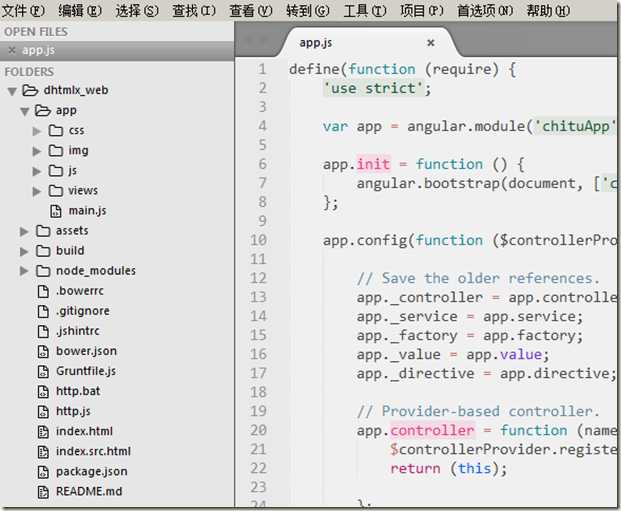
Task: Open main.js from the sidebar
Action: (x=88, y=211)
